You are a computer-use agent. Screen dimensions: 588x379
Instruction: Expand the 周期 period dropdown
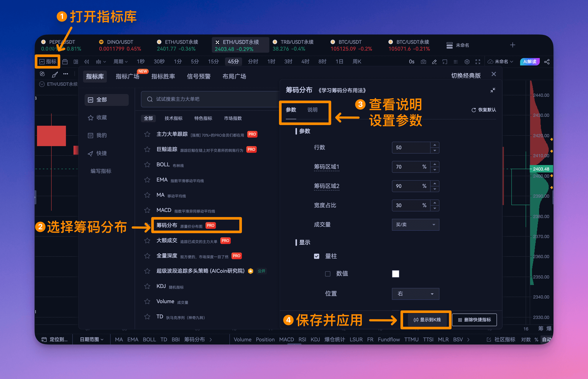click(120, 62)
